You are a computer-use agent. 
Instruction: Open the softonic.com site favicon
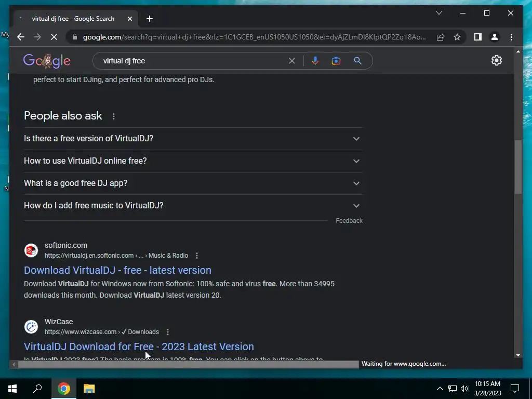pos(31,250)
